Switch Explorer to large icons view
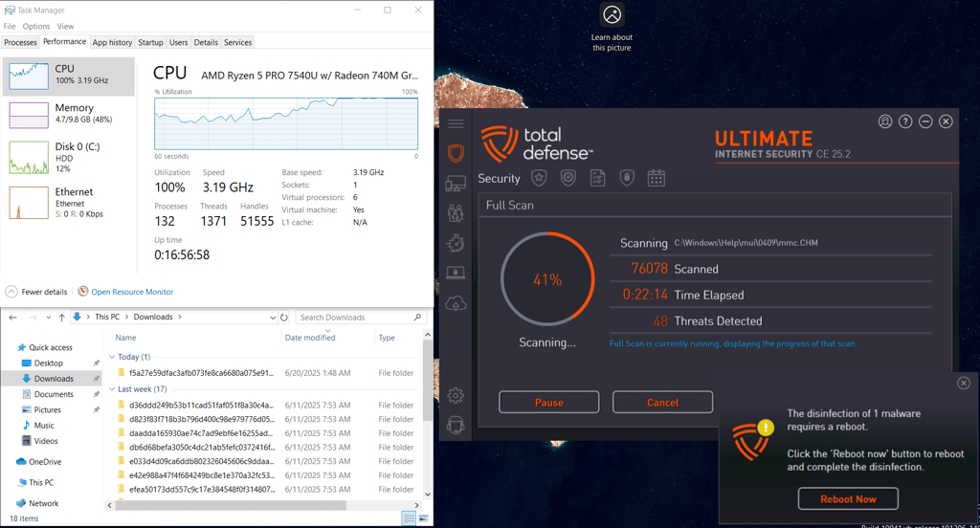Viewport: 980px width, 528px height. click(x=423, y=518)
